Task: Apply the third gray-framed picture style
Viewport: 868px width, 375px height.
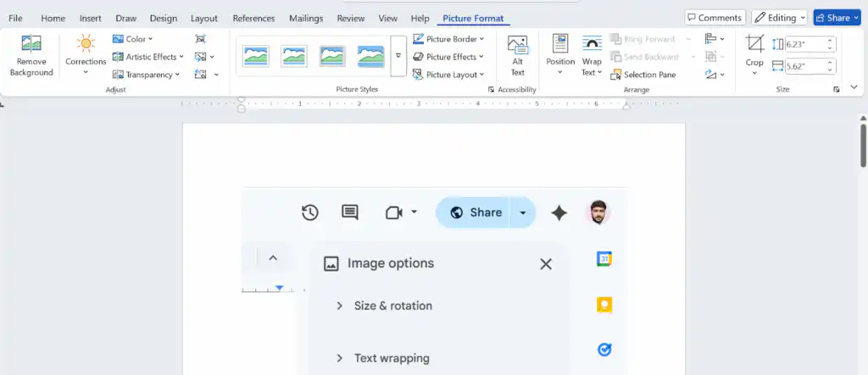Action: [x=332, y=56]
